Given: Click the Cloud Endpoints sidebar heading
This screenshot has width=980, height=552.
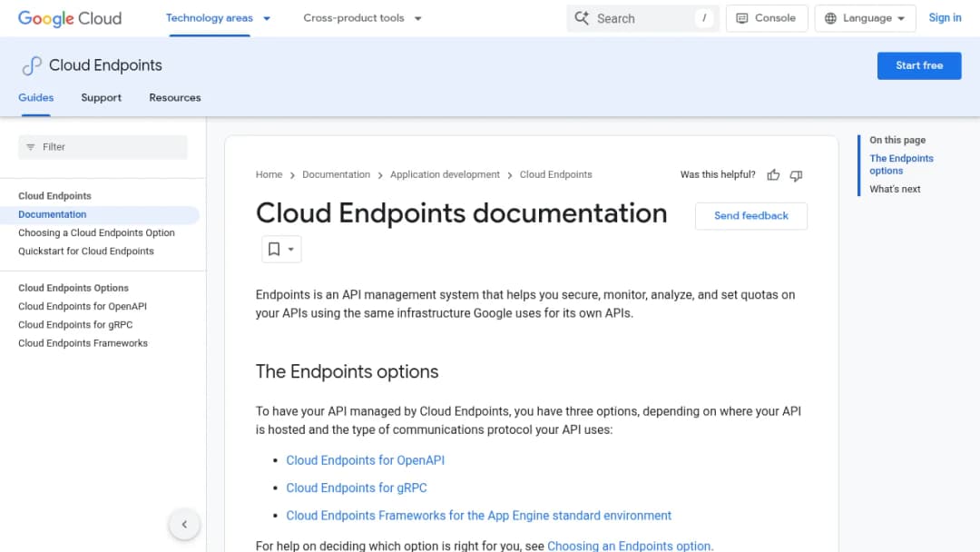Looking at the screenshot, I should point(54,196).
